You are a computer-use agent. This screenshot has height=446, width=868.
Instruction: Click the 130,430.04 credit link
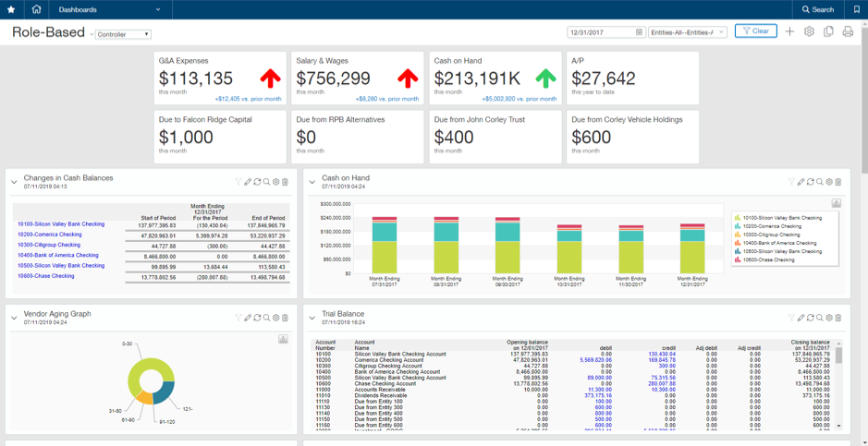click(662, 354)
